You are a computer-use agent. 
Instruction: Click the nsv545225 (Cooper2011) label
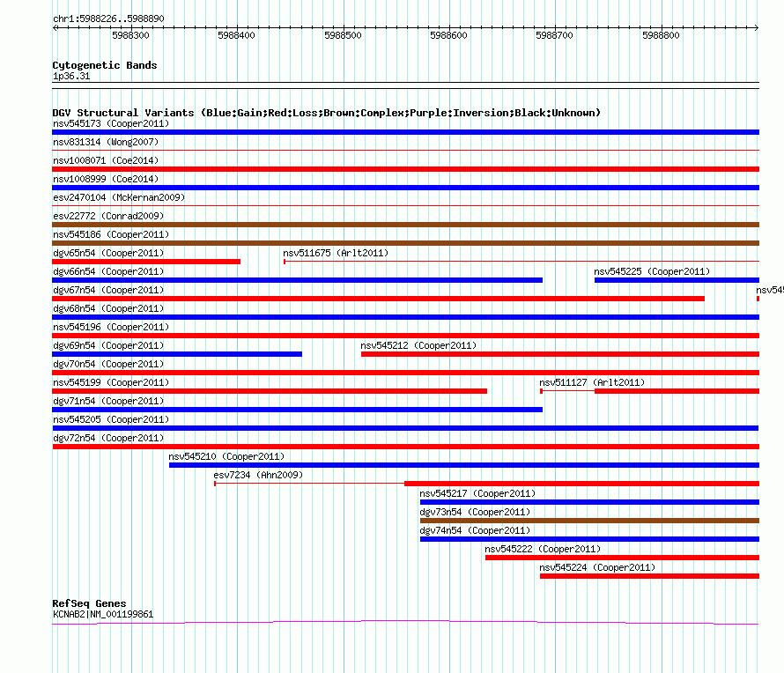click(x=652, y=271)
